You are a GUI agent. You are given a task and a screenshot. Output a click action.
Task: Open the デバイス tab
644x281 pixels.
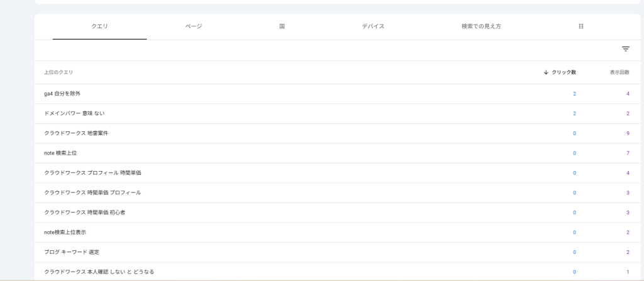click(x=373, y=26)
